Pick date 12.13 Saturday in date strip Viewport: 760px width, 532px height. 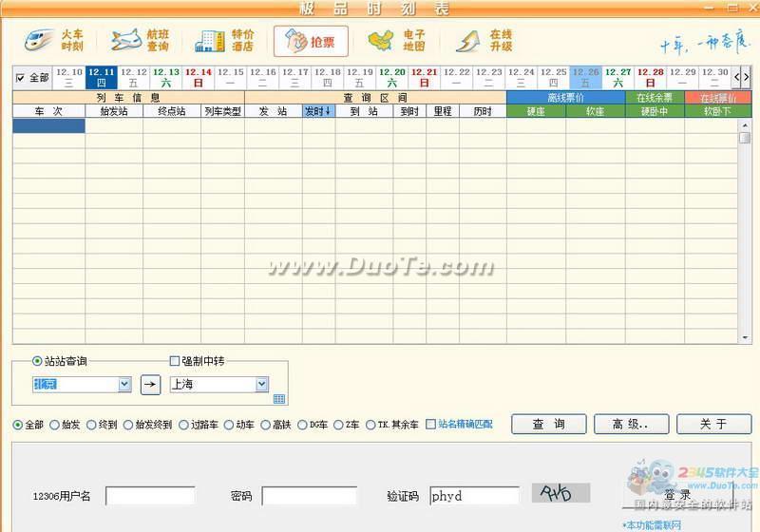pos(165,78)
